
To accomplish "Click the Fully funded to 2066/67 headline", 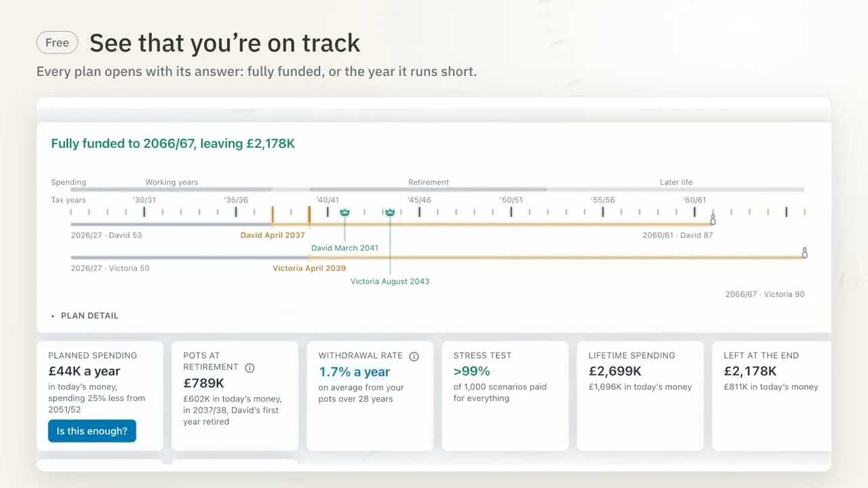I will [173, 144].
